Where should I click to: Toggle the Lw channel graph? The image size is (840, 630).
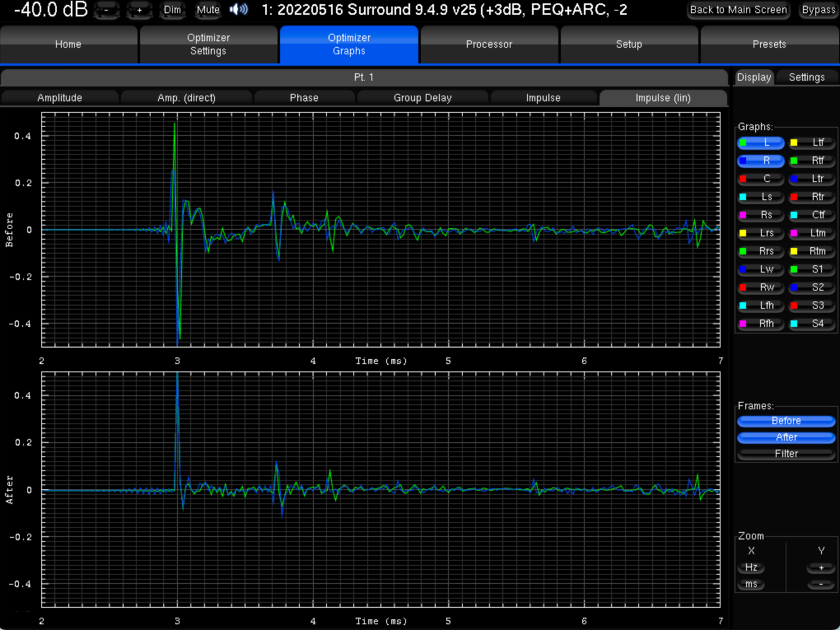[x=761, y=269]
